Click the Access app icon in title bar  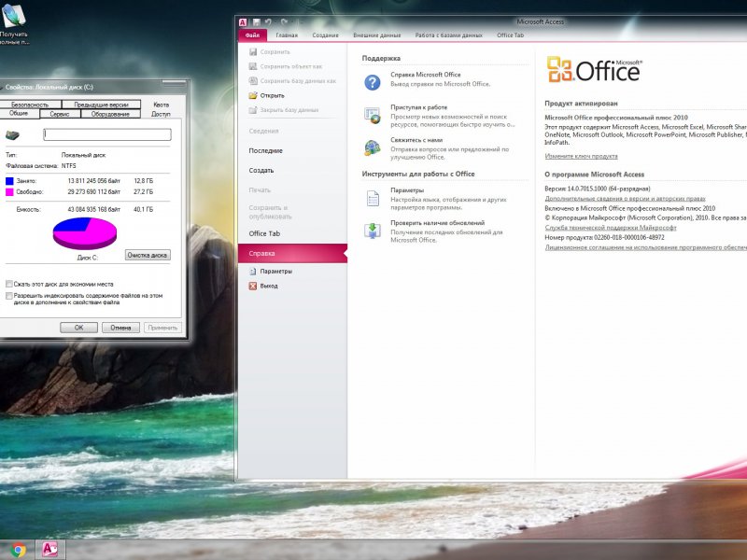[243, 22]
